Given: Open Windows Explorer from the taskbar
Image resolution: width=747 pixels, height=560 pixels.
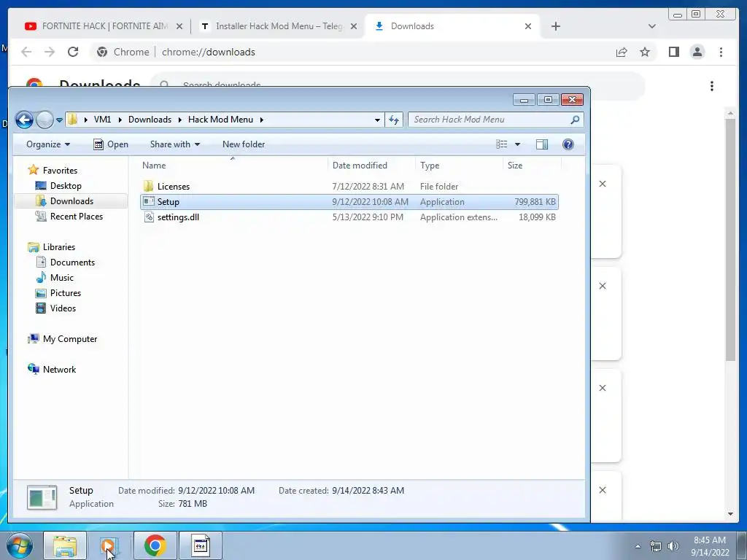Looking at the screenshot, I should pos(65,545).
